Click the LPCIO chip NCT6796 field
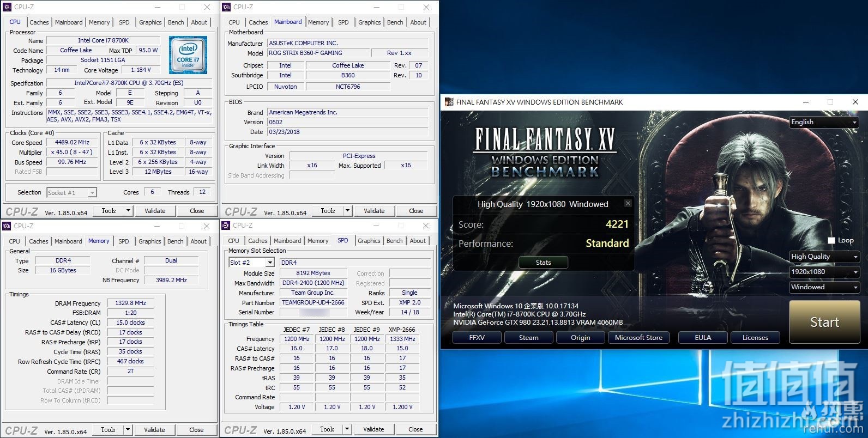This screenshot has width=868, height=438. 348,87
